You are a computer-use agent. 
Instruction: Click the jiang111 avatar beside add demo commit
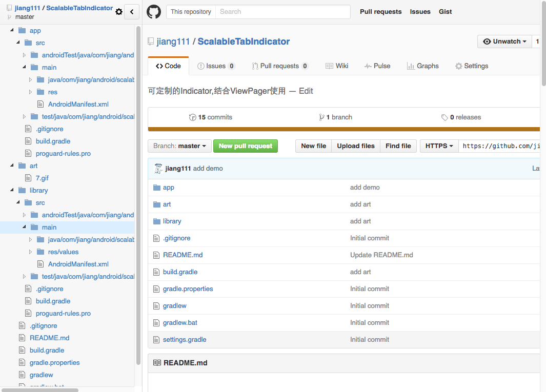158,169
